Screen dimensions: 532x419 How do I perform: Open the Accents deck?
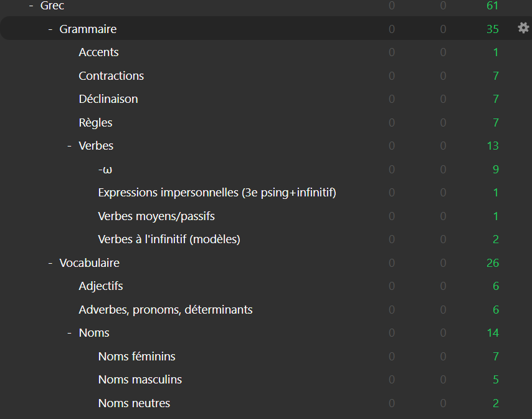tap(98, 52)
